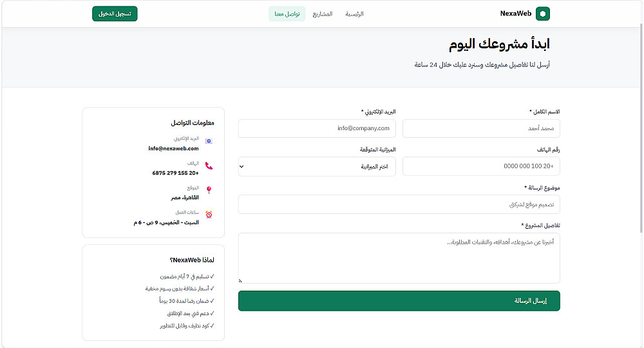Click the NexaWeb hexagon logo icon
Image resolution: width=644 pixels, height=348 pixels.
click(542, 14)
